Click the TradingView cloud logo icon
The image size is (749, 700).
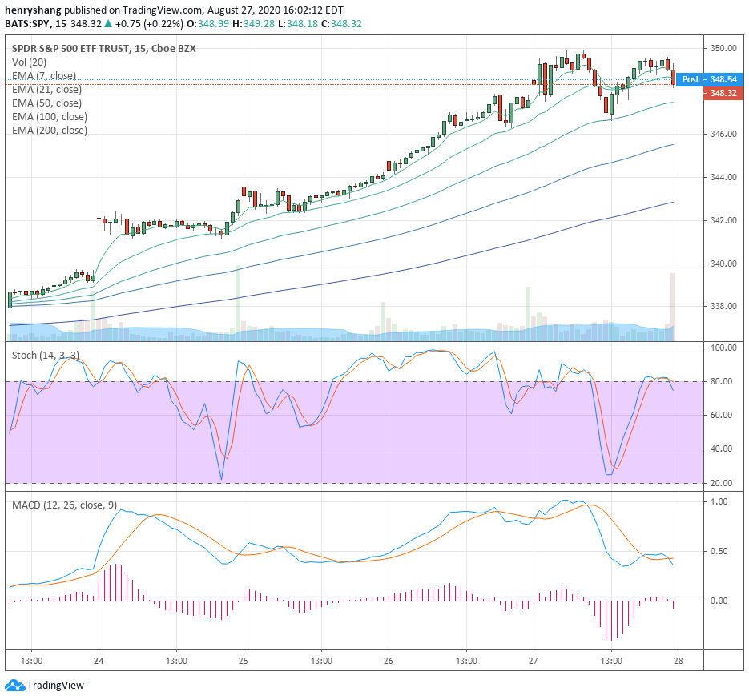pyautogui.click(x=14, y=686)
